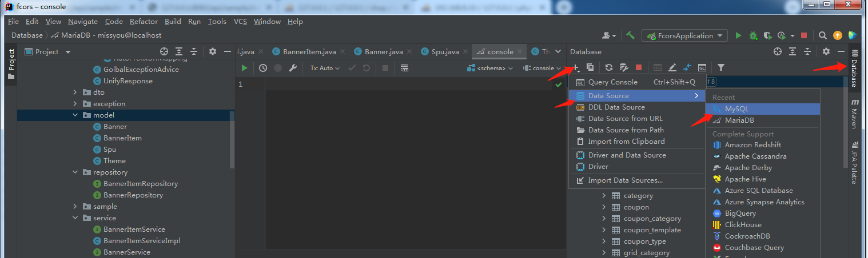868x258 pixels.
Task: Close the console editor tab
Action: [x=520, y=51]
